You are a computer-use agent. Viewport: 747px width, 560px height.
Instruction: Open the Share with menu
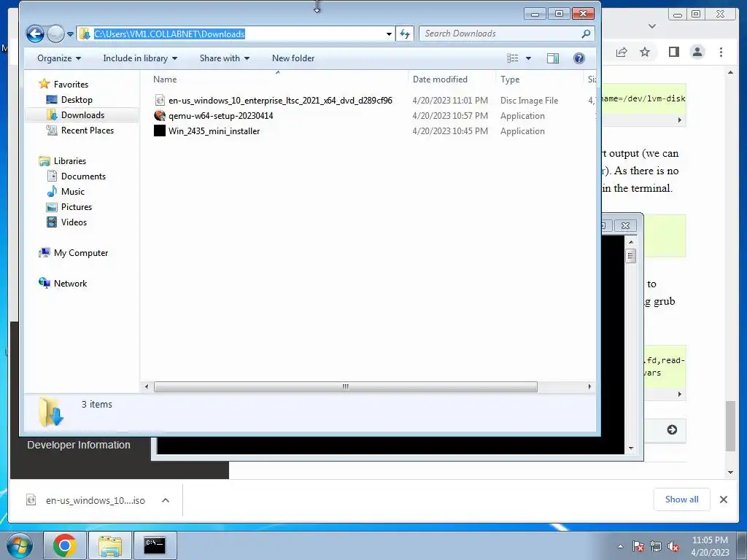(225, 58)
